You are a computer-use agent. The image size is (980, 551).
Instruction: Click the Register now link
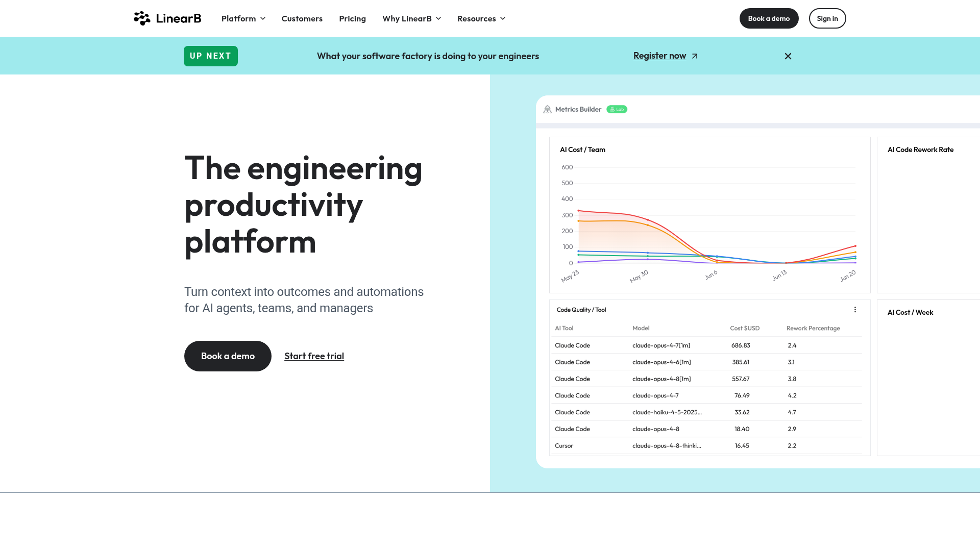[x=659, y=56]
